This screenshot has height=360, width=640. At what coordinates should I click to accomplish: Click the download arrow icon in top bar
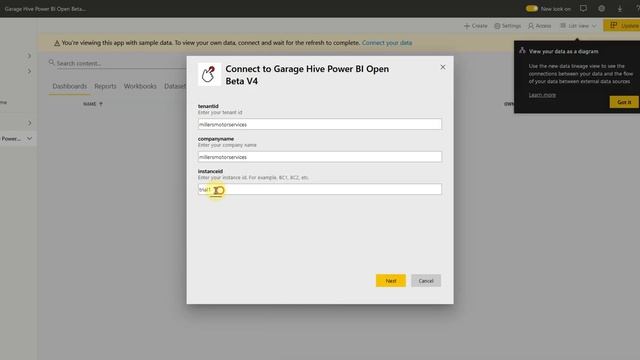[x=619, y=8]
